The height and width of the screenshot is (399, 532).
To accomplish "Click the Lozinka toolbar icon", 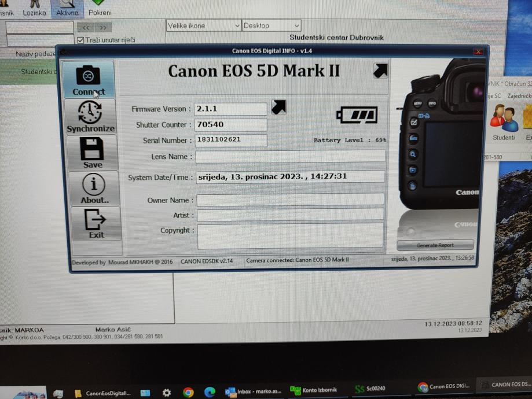I will [x=35, y=9].
